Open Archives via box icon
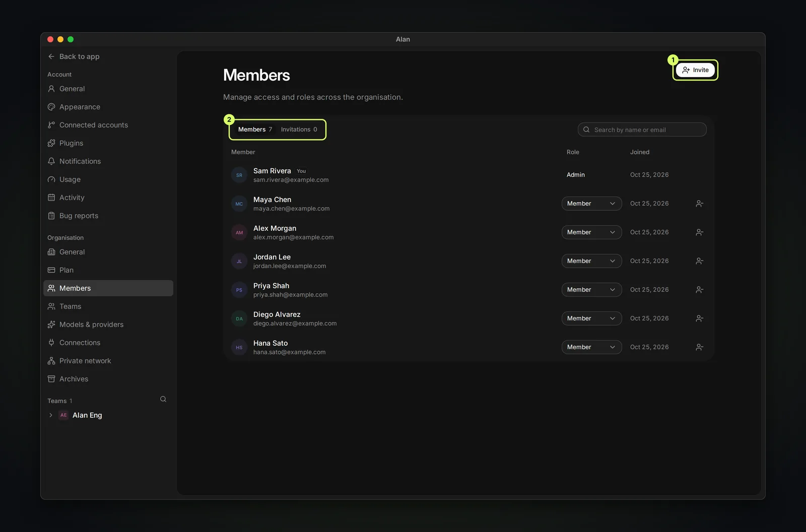The height and width of the screenshot is (532, 806). 51,379
